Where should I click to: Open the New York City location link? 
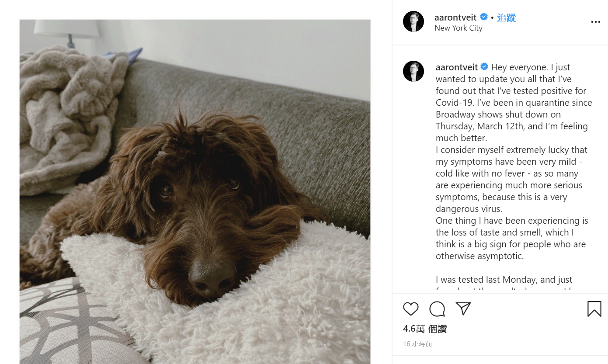pos(459,28)
